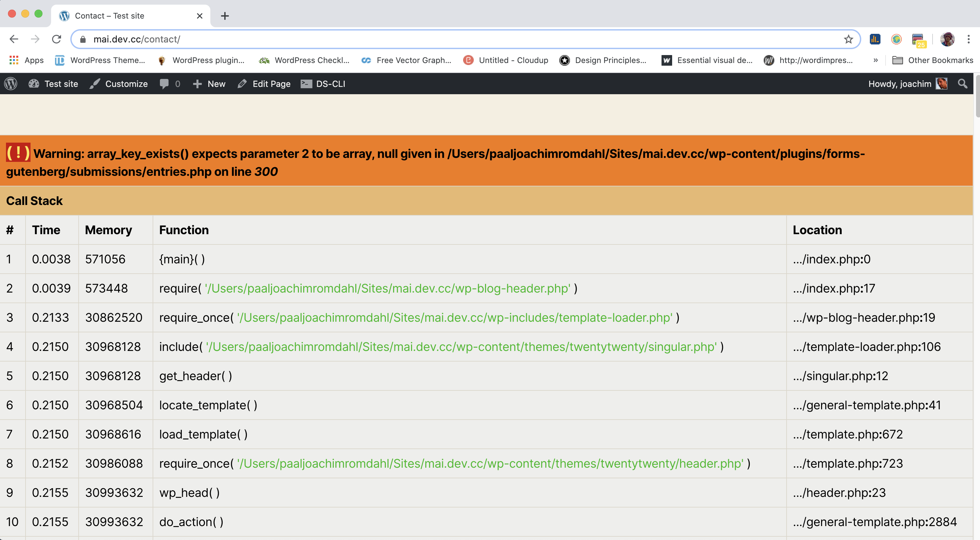Open Essential visual de... bookmark
980x540 pixels.
point(707,60)
